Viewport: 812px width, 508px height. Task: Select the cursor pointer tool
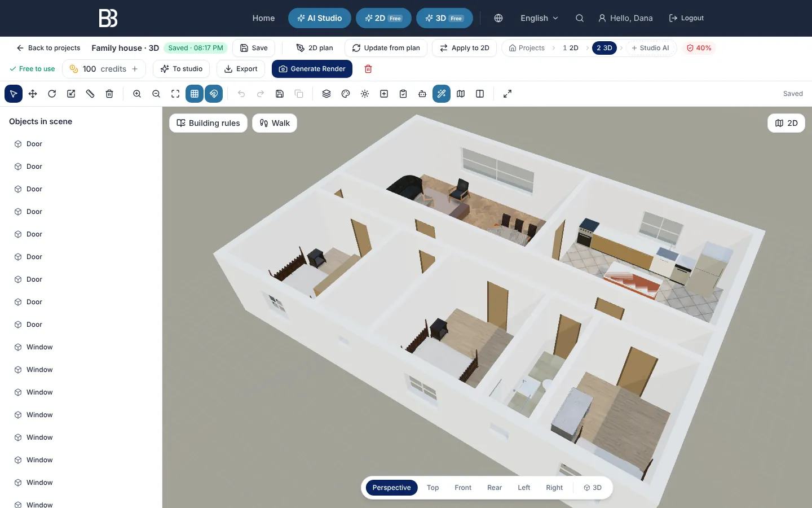click(14, 94)
